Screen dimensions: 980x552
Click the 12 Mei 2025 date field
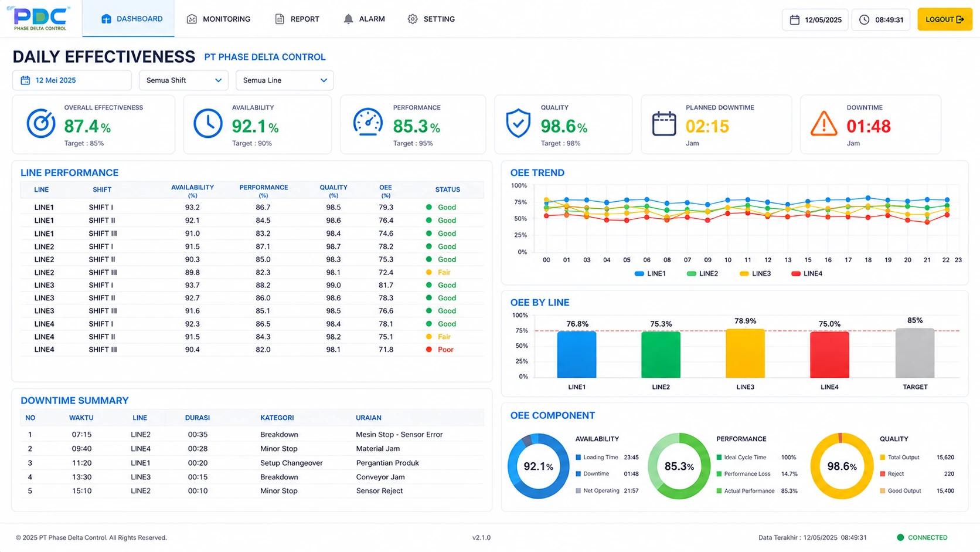click(x=72, y=80)
